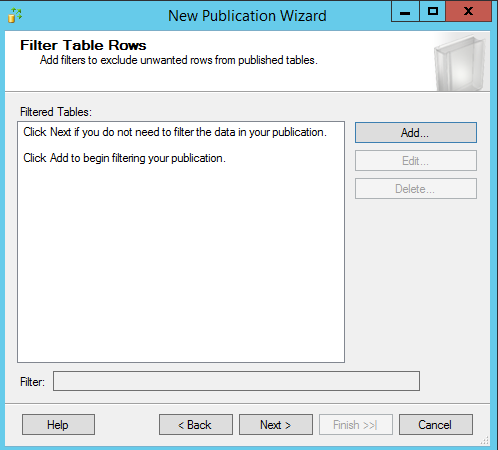
Task: Click the 'Filtered Tables:' label
Action: click(x=56, y=112)
